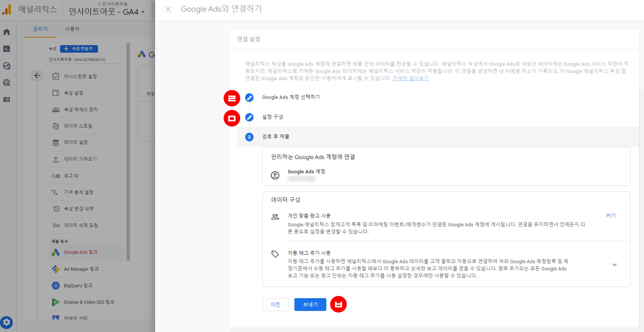Click the 어시스턴트 설정 checklist icon

55,76
